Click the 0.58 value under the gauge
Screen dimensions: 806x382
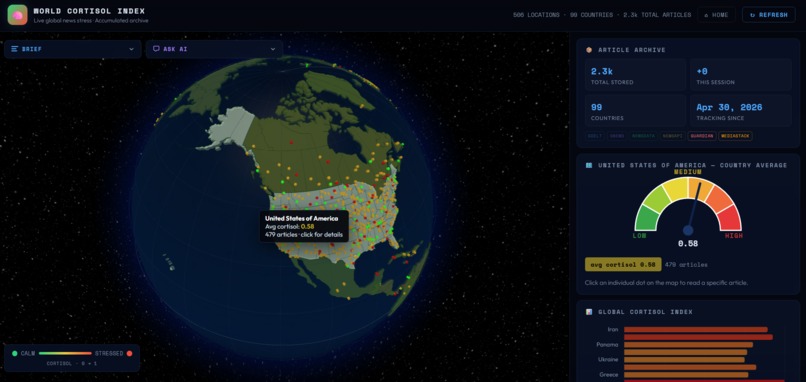688,243
